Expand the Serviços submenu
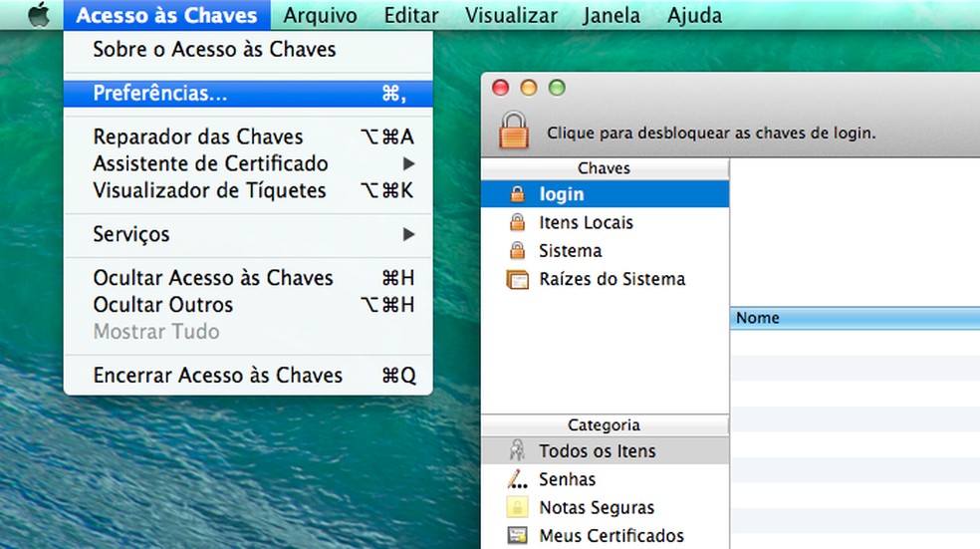The width and height of the screenshot is (980, 549). click(248, 234)
